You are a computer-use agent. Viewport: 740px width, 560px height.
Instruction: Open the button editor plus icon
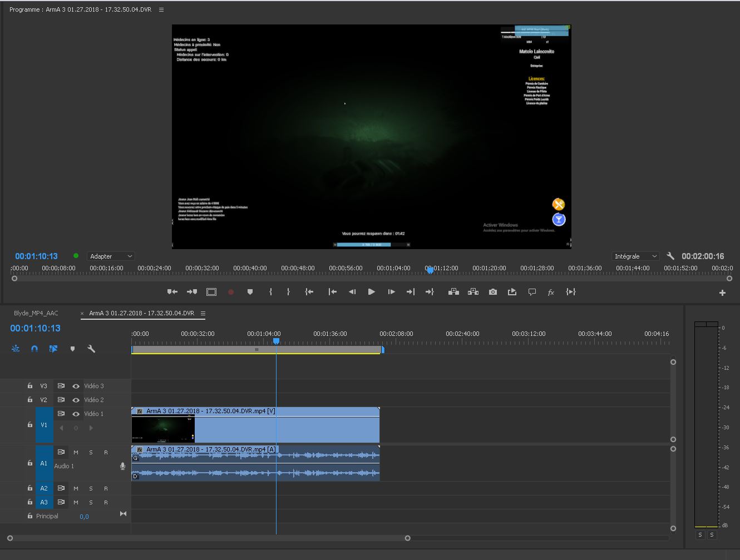pos(722,293)
